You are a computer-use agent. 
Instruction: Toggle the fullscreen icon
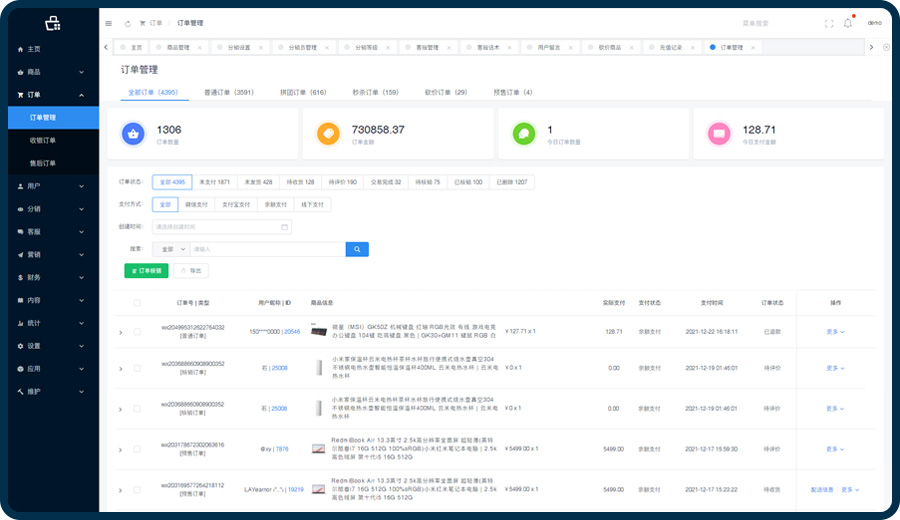point(828,23)
